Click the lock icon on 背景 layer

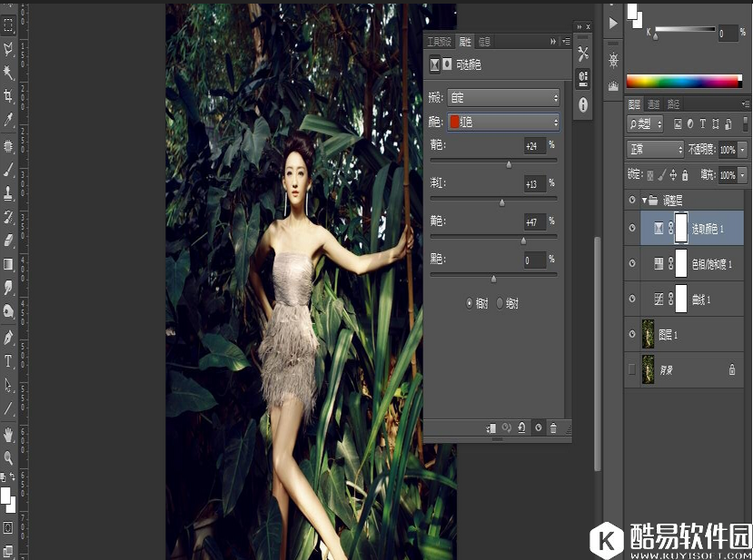click(x=732, y=370)
